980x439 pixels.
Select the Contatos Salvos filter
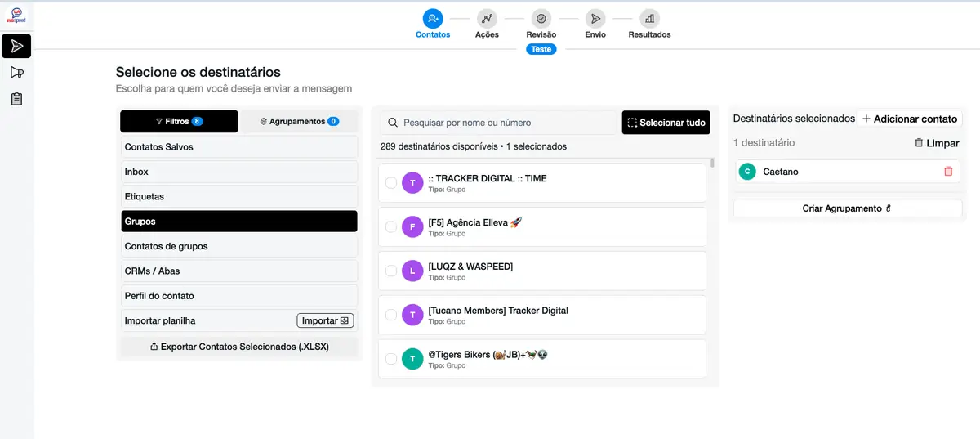click(x=239, y=147)
